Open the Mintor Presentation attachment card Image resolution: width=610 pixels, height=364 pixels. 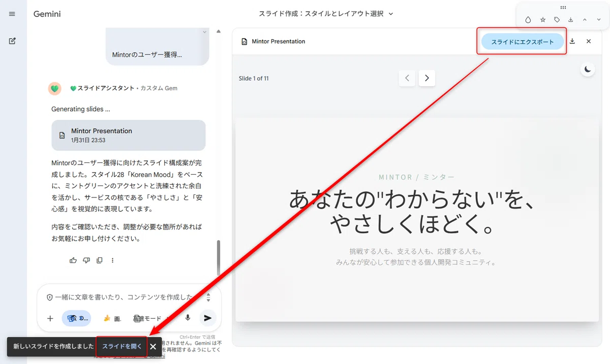point(129,135)
